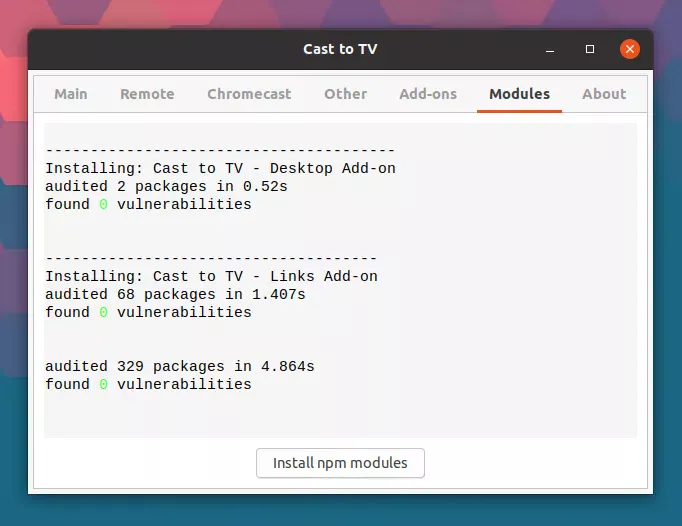This screenshot has width=682, height=526.
Task: Select the Chromecast tab
Action: pos(249,94)
